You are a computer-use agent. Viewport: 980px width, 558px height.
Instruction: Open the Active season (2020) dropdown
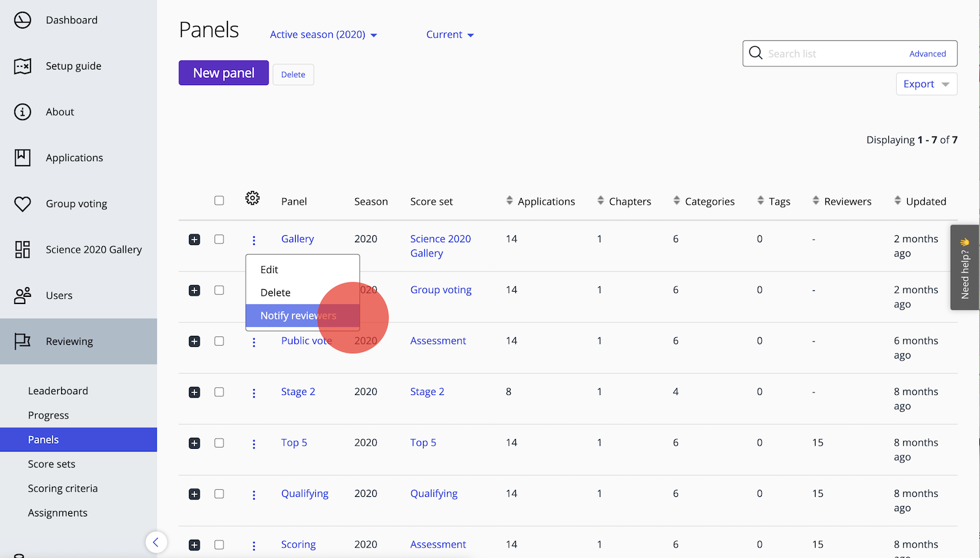(323, 35)
